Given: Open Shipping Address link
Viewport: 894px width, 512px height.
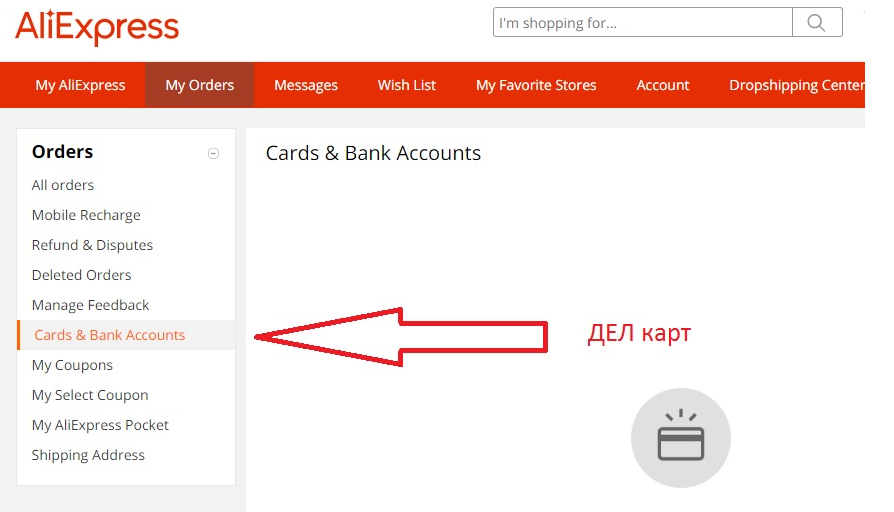Looking at the screenshot, I should (x=88, y=455).
